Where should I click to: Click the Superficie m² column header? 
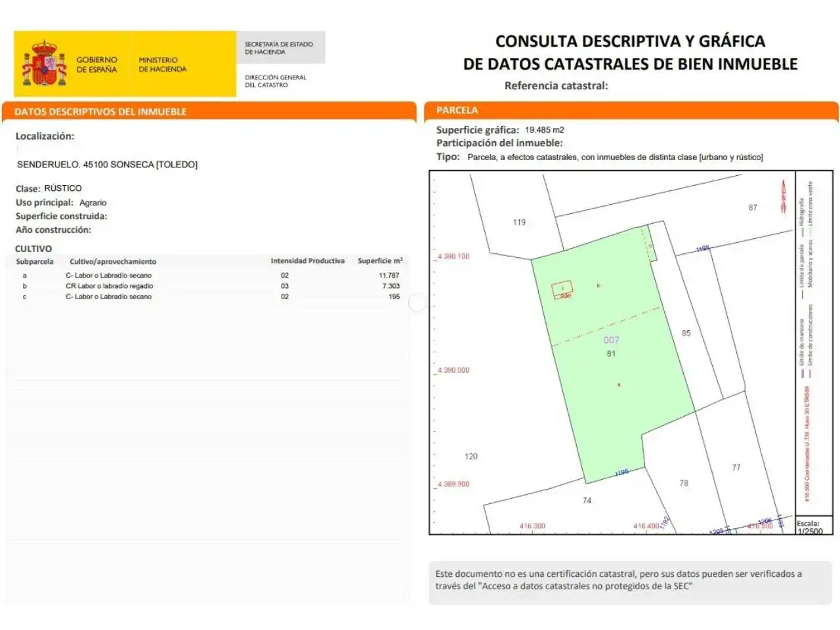[x=380, y=261]
